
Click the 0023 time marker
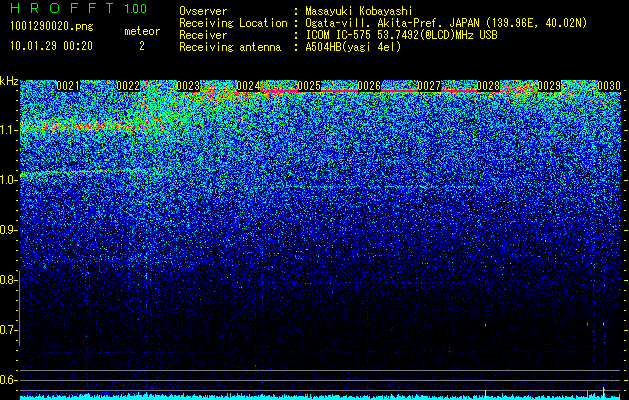coord(188,86)
